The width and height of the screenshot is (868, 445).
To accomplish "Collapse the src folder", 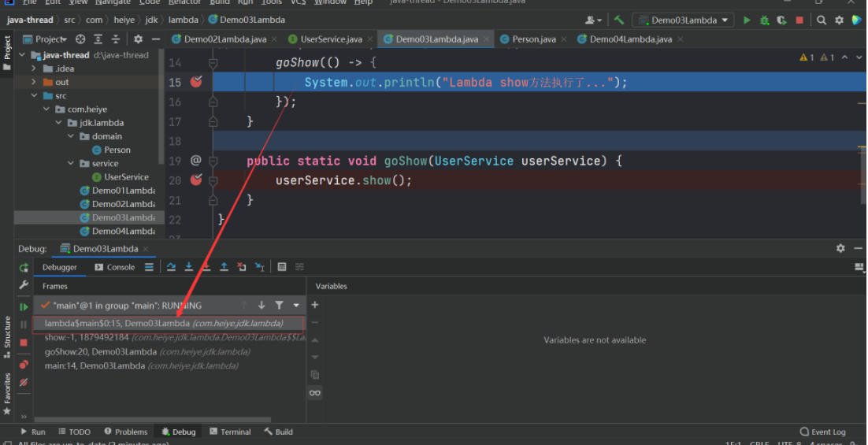I will click(34, 96).
